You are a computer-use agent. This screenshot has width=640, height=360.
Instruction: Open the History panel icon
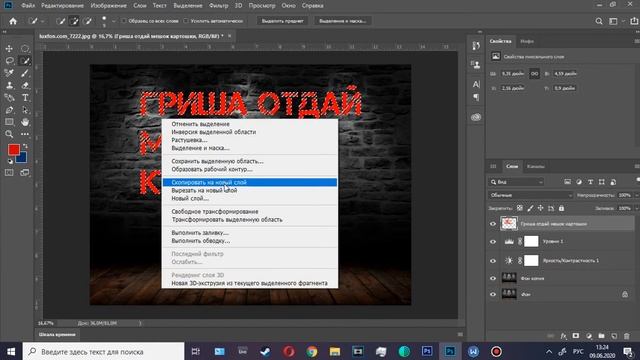[x=476, y=46]
